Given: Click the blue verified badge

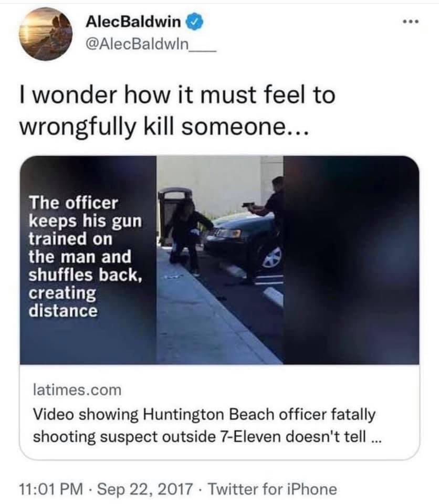Looking at the screenshot, I should tap(194, 22).
